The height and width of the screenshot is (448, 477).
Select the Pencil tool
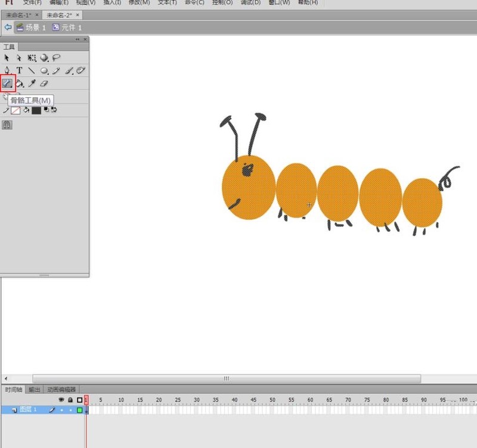56,70
